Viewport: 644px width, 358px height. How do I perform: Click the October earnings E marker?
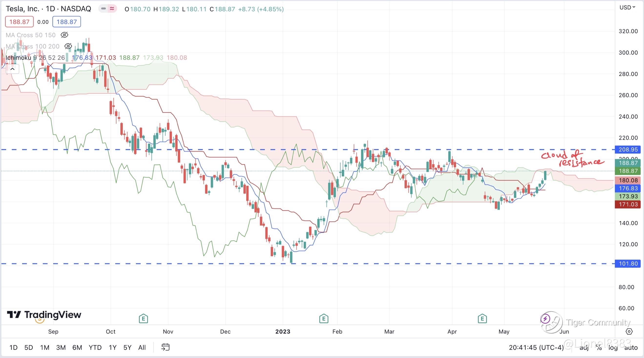coord(143,318)
